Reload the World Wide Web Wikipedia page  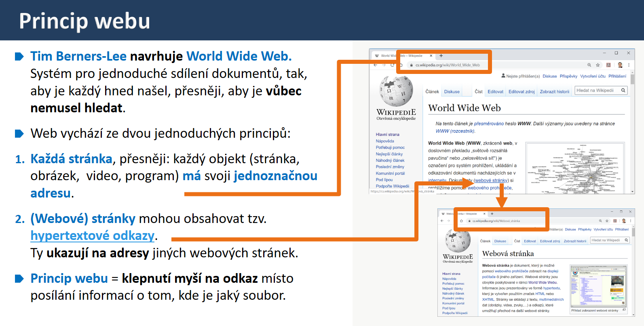tap(392, 65)
